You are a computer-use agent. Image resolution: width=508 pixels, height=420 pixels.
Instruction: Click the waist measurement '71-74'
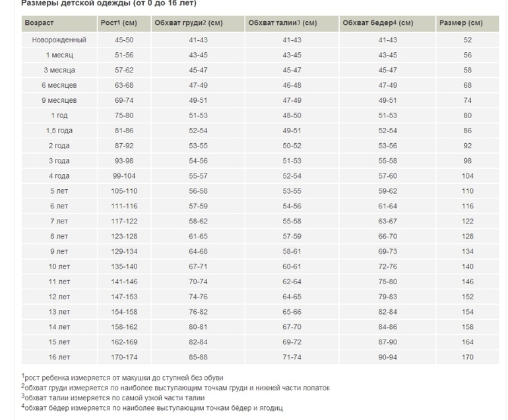292,357
